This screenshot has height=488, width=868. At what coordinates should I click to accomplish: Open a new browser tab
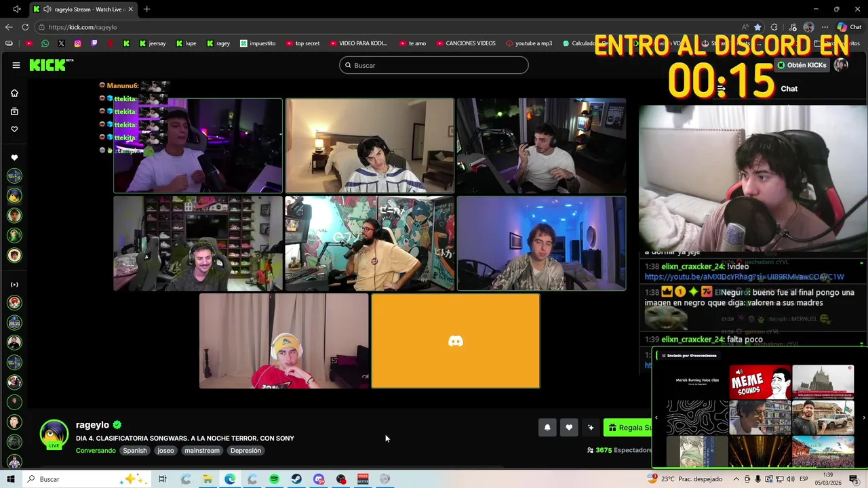(146, 9)
